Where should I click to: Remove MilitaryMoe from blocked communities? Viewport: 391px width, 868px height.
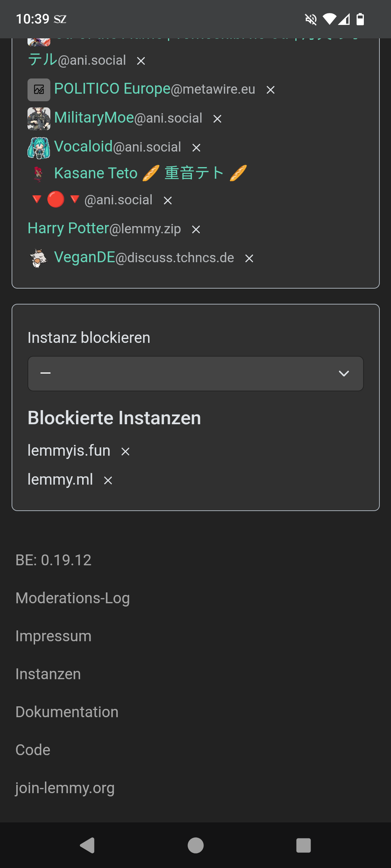point(217,119)
